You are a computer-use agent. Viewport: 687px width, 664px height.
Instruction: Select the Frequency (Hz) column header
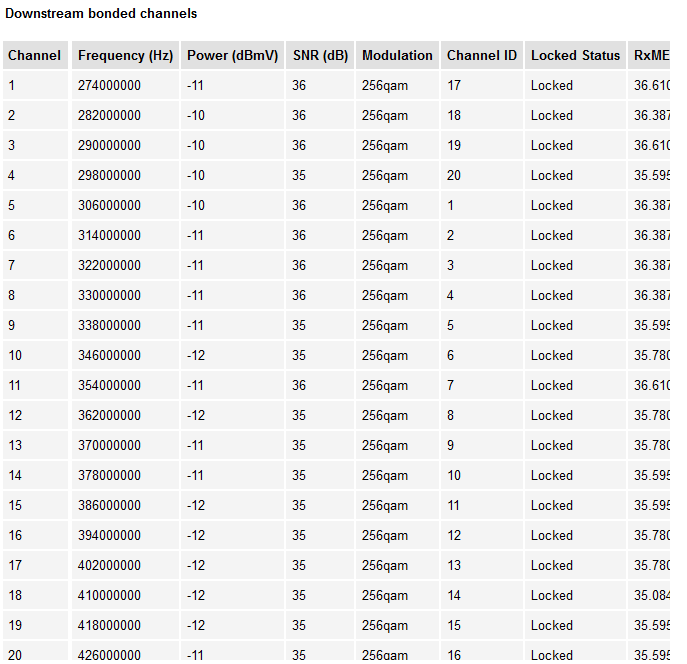click(x=126, y=56)
